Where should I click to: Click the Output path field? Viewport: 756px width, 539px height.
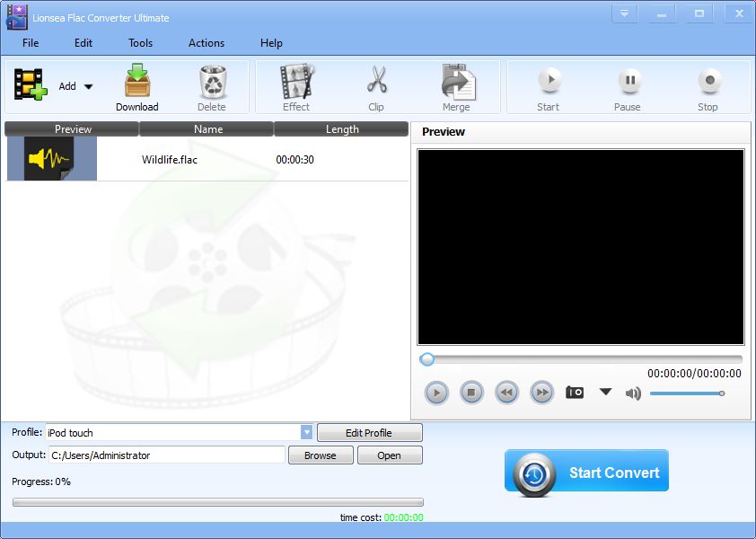[167, 455]
